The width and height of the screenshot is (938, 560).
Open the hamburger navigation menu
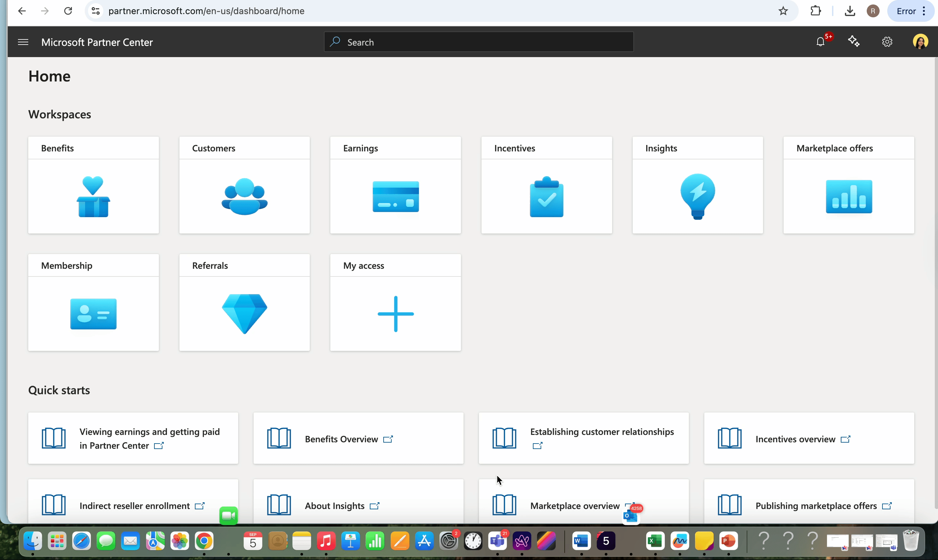coord(23,42)
